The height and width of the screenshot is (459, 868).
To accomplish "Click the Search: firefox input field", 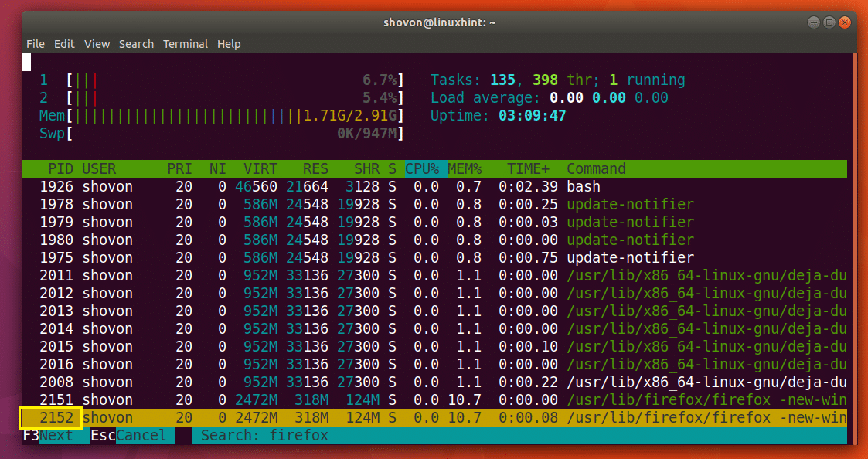I will 519,435.
